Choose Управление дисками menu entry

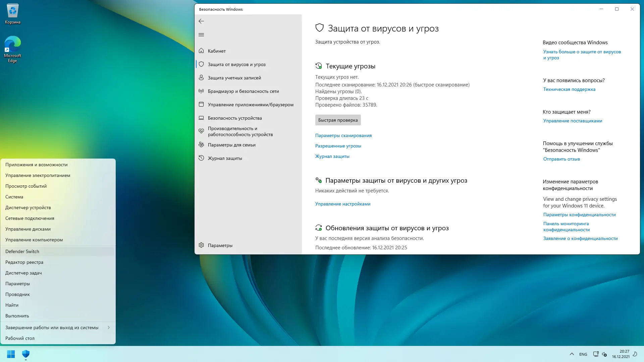(28, 229)
